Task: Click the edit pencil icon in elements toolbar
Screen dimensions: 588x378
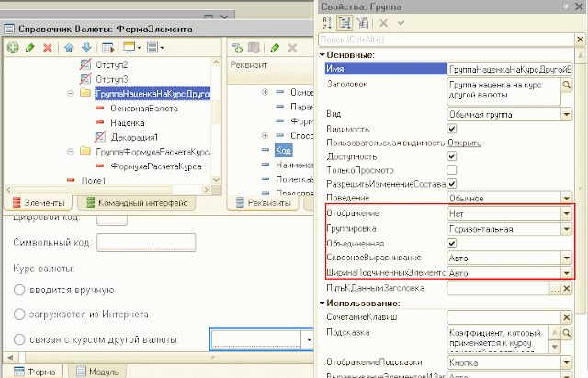Action: click(x=30, y=48)
